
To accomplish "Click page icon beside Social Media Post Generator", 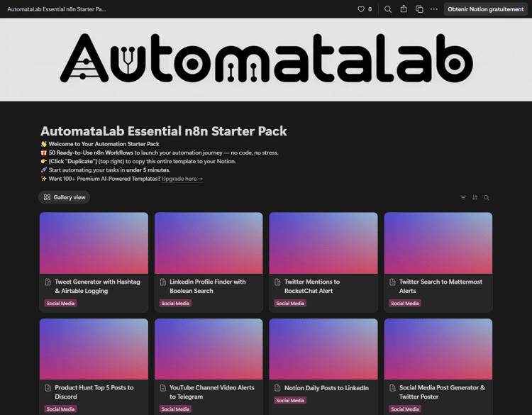I will pyautogui.click(x=392, y=387).
